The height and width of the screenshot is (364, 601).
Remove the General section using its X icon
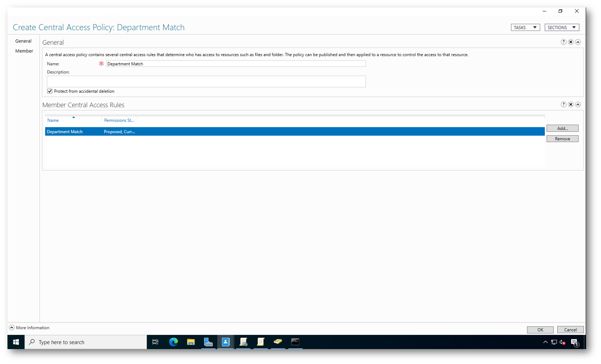[571, 42]
